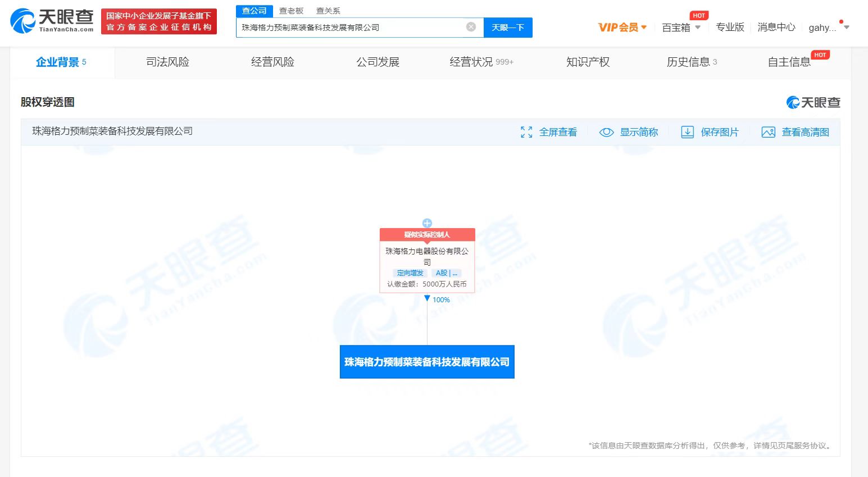
Task: Open the VIP会员 dropdown menu
Action: tap(622, 28)
